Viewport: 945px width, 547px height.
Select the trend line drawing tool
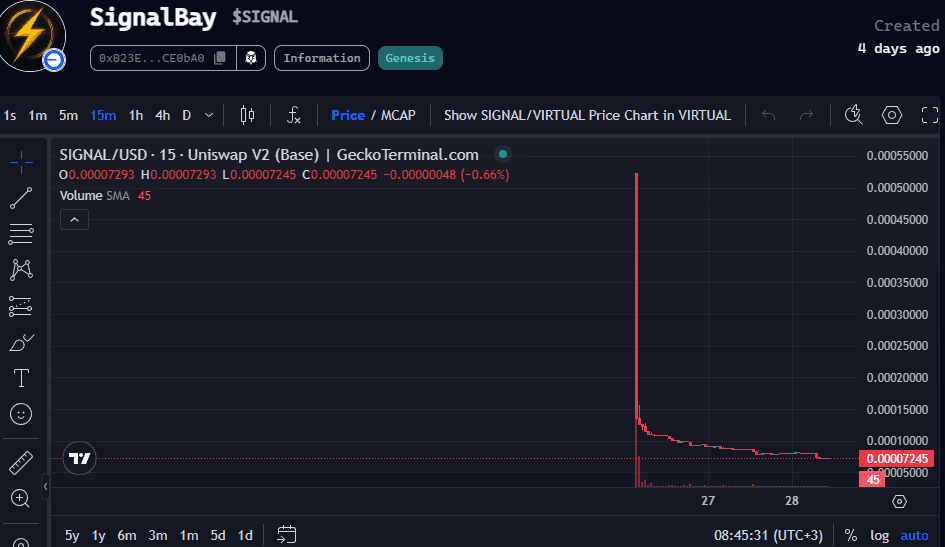(x=20, y=198)
